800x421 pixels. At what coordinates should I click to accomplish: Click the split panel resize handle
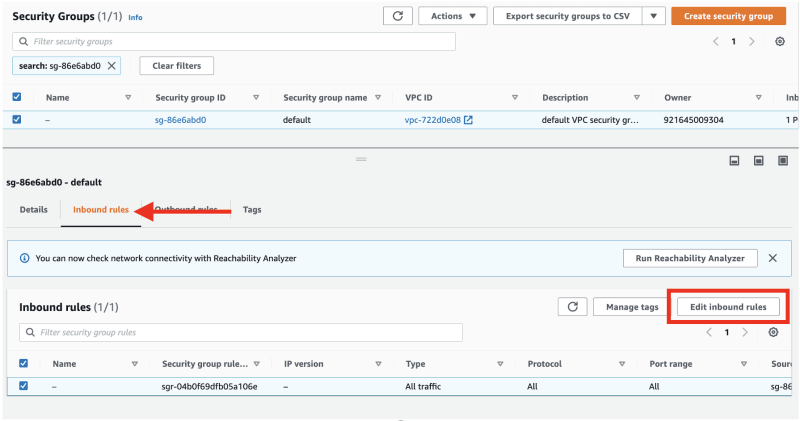click(x=361, y=159)
